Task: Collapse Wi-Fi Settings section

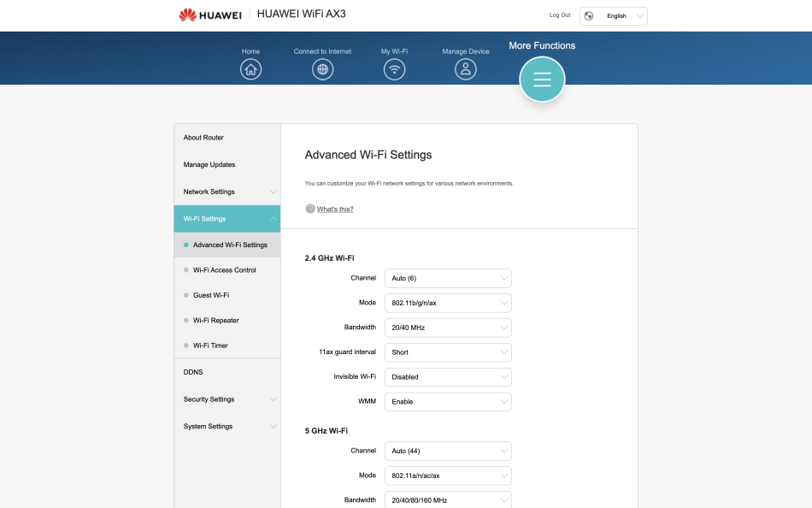Action: [x=227, y=219]
